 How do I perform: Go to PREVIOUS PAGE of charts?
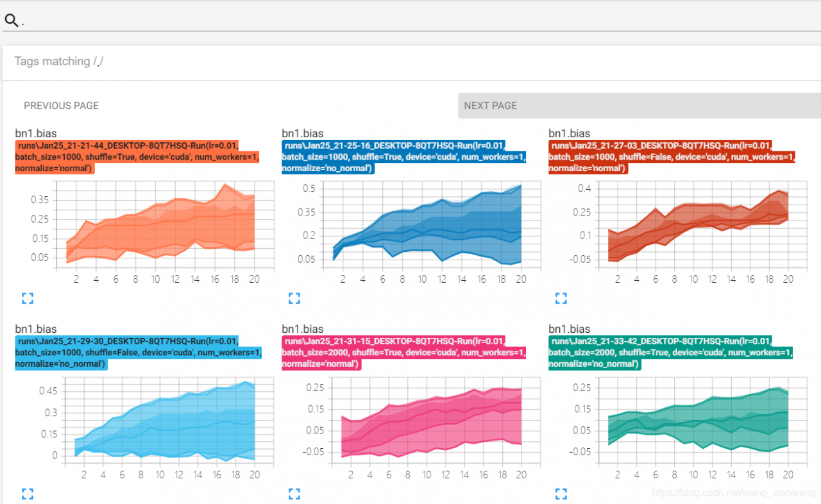pos(62,106)
